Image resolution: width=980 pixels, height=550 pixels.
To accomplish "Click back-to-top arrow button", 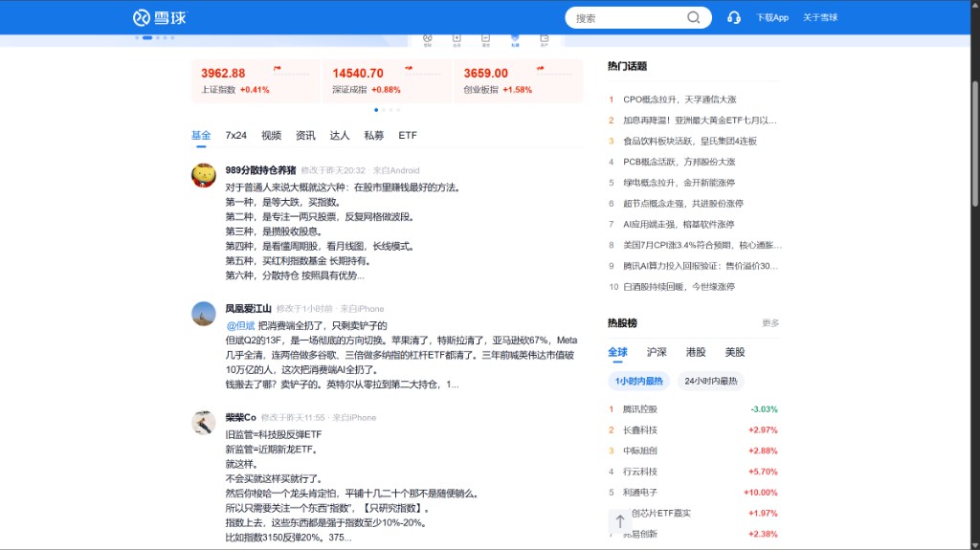I will (x=619, y=521).
